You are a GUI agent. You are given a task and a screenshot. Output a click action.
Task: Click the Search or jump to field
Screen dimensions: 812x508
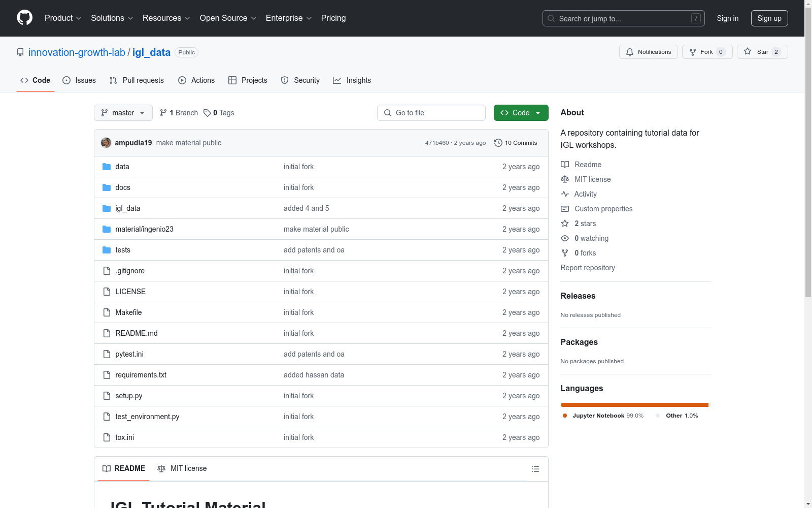[624, 18]
